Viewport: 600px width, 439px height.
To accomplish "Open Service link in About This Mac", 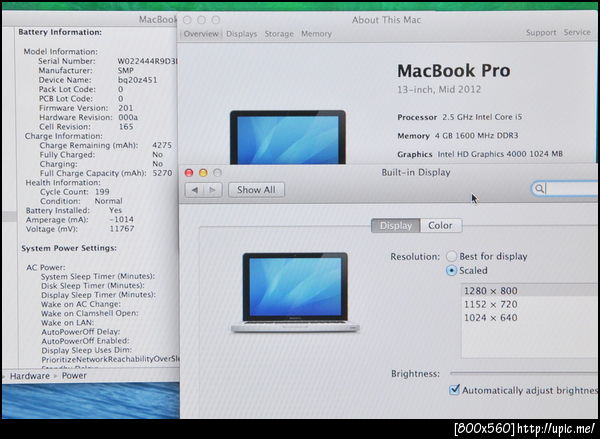I will coord(577,33).
